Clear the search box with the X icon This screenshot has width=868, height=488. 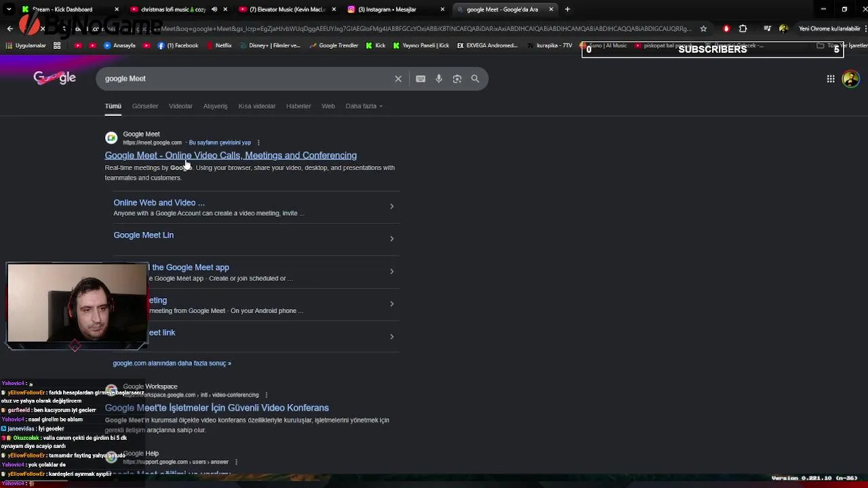398,79
